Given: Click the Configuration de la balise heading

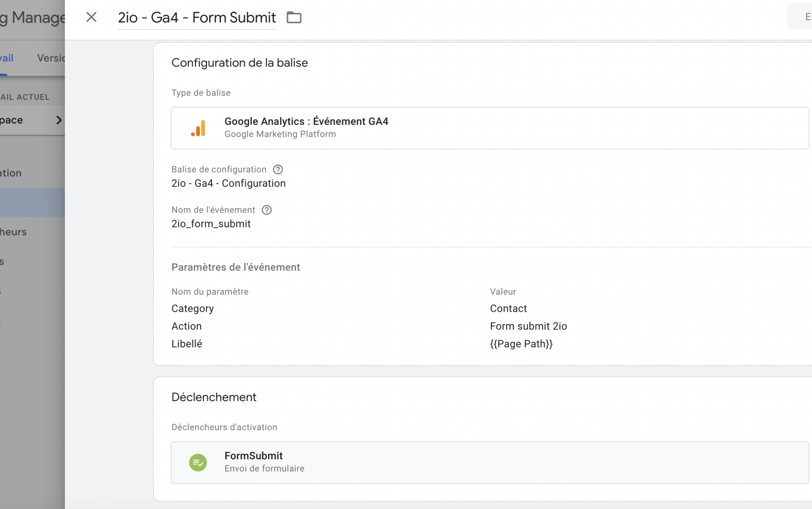Looking at the screenshot, I should point(239,63).
